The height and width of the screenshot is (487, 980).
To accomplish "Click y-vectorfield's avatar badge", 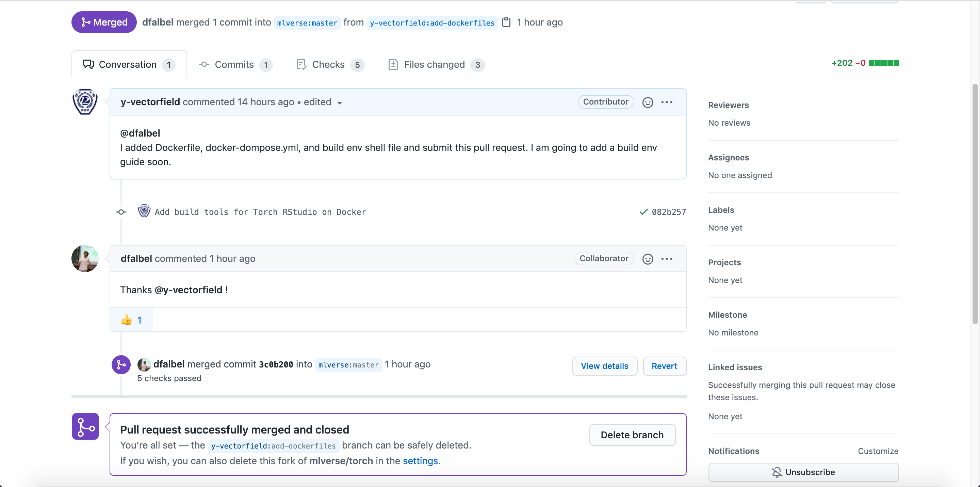I will coord(85,102).
